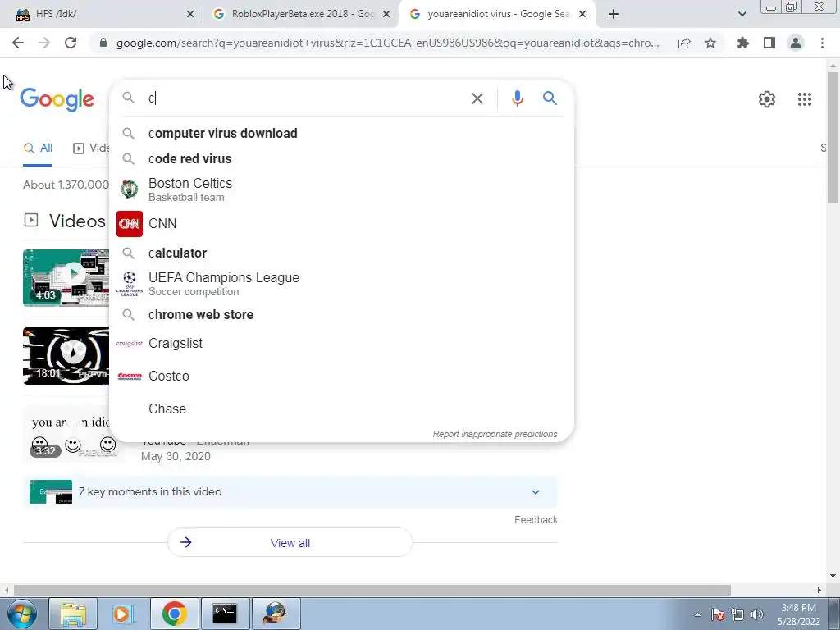Close the RobloxPlayerBeta.exe tab
Screen dimensions: 840x630
[x=386, y=15]
